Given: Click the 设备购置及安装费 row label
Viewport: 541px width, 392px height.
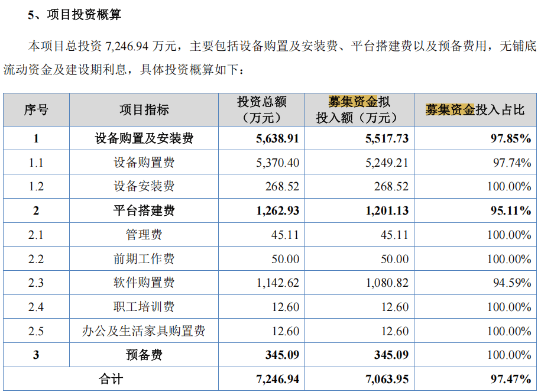Looking at the screenshot, I should pyautogui.click(x=144, y=138).
